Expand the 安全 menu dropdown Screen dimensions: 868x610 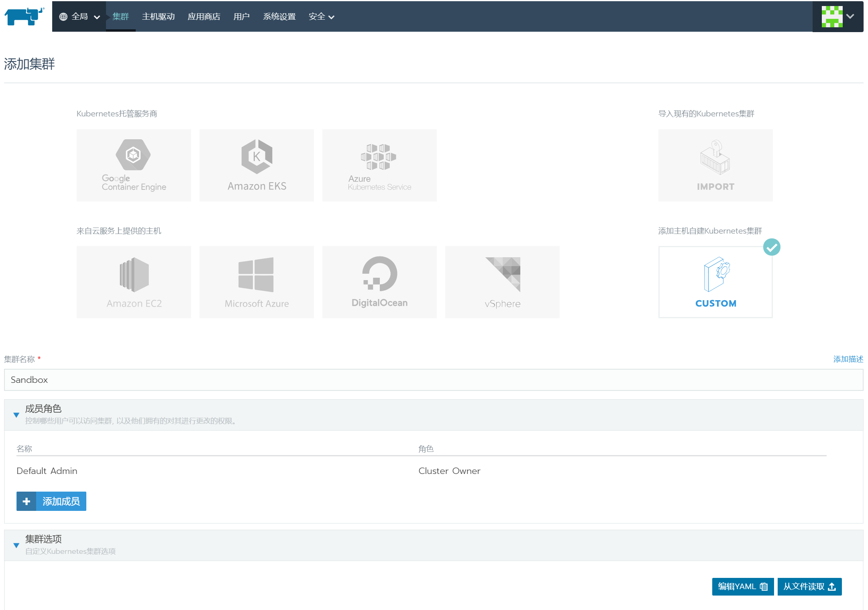pos(321,16)
